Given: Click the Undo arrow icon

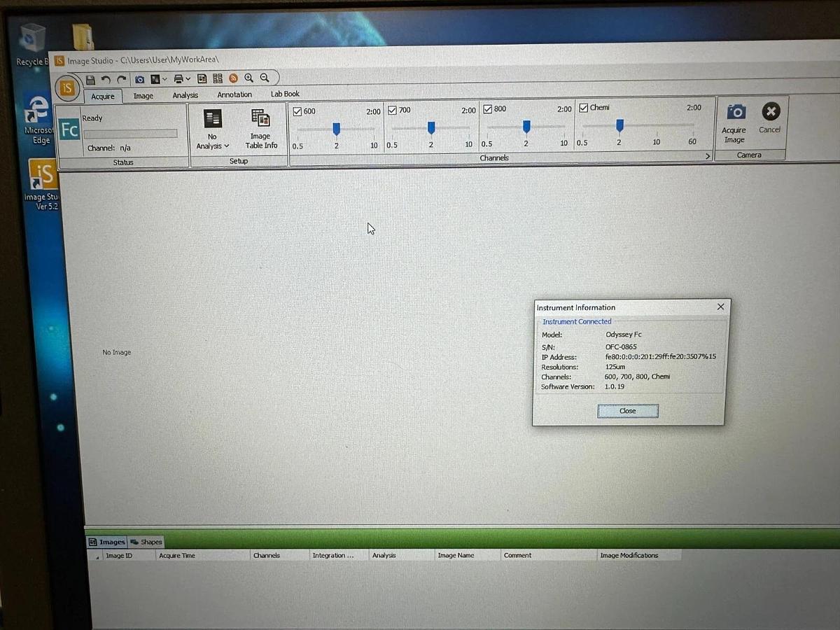Looking at the screenshot, I should pos(106,79).
